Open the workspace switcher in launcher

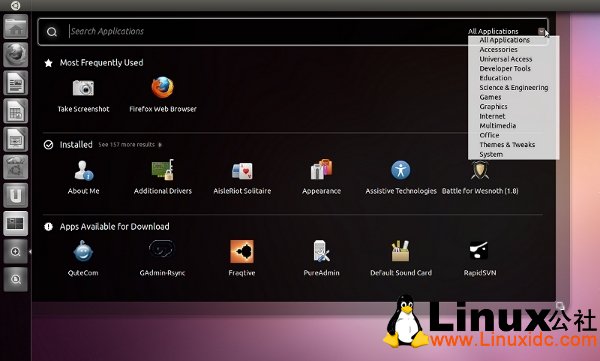click(x=16, y=223)
